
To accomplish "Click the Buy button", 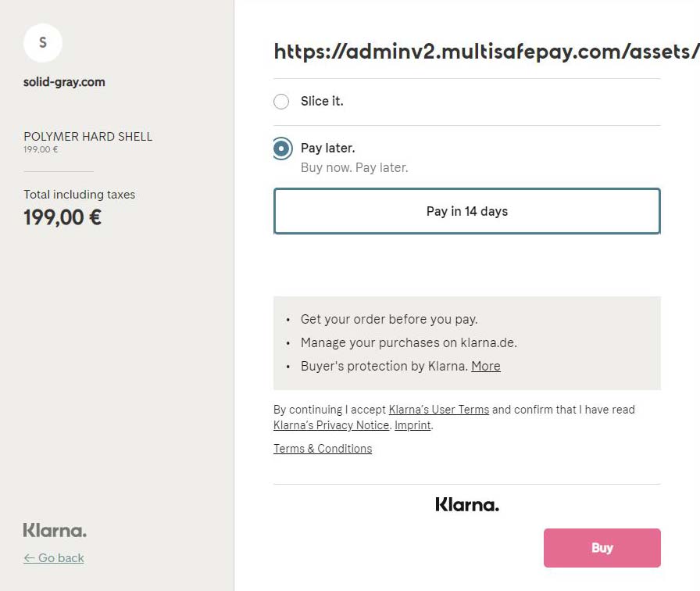I will [x=602, y=548].
